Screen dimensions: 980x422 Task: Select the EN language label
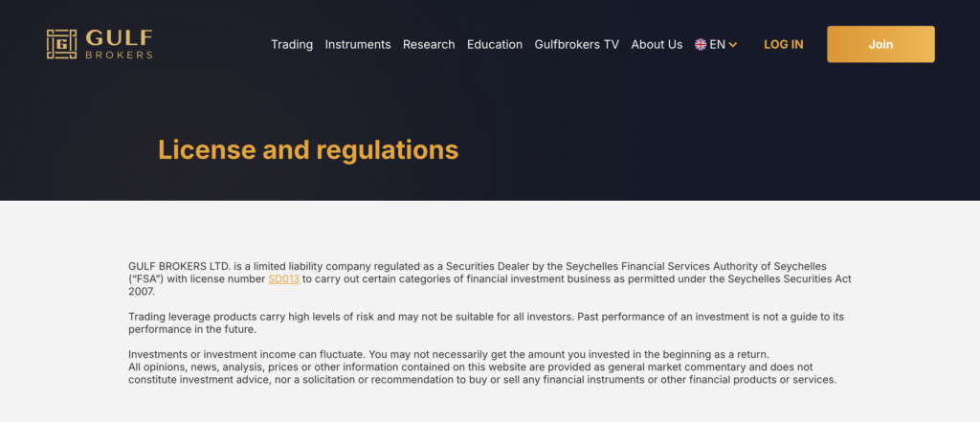[718, 44]
